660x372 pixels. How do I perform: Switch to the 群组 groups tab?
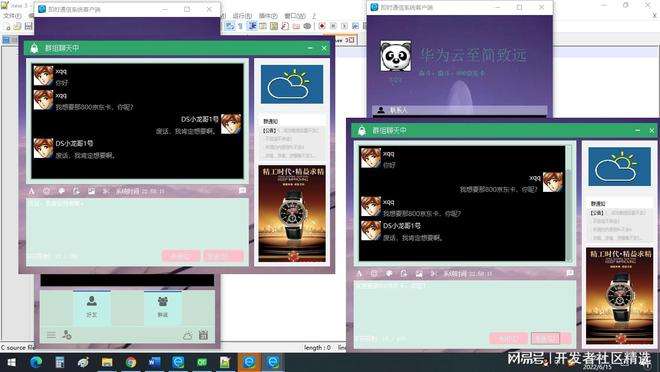(x=163, y=308)
